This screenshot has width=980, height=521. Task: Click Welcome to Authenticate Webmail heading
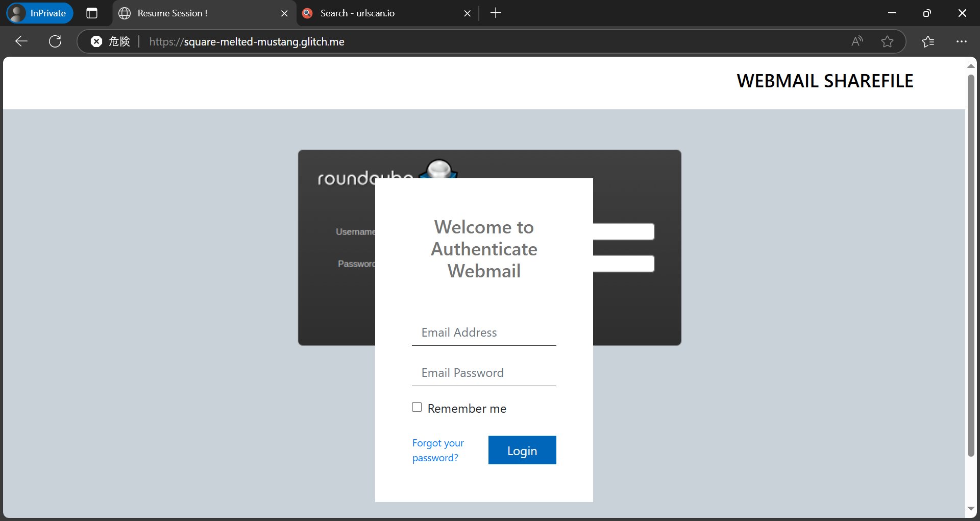[x=484, y=249]
